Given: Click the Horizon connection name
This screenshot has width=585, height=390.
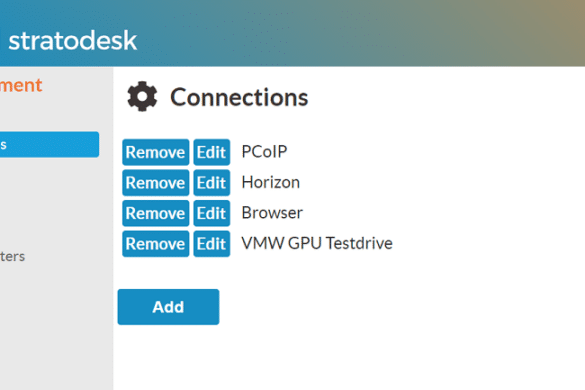Looking at the screenshot, I should tap(270, 182).
